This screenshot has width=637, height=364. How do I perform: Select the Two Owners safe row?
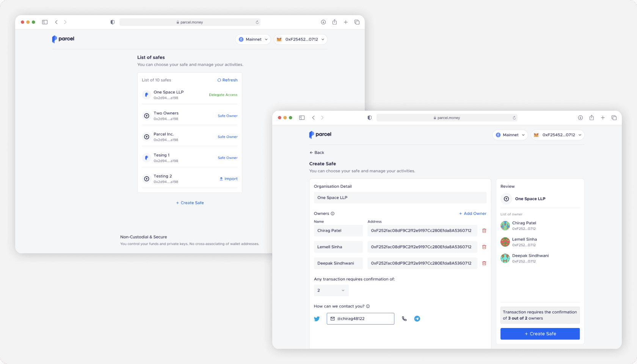[190, 116]
